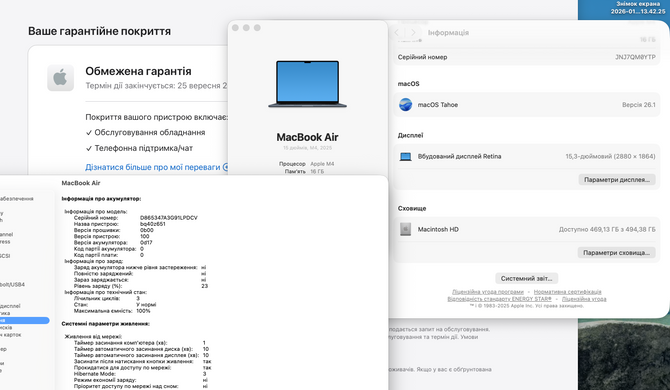Image resolution: width=670 pixels, height=390 pixels.
Task: Click the Рівень заряду (%) row
Action: point(141,286)
